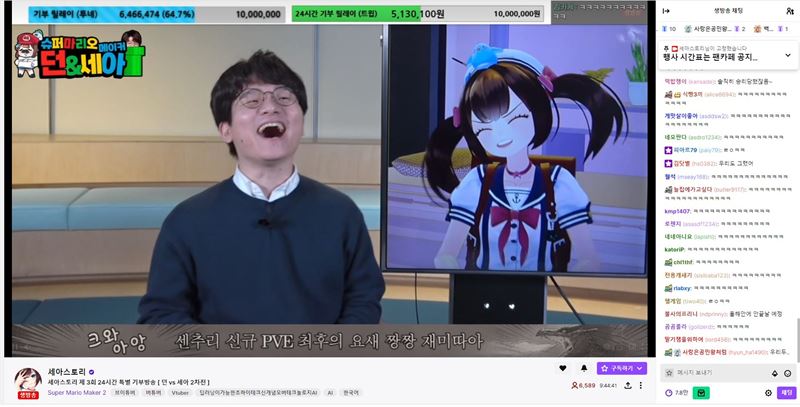The height and width of the screenshot is (407, 800).
Task: Open the channel points balance 7.8만
Action: tap(677, 393)
